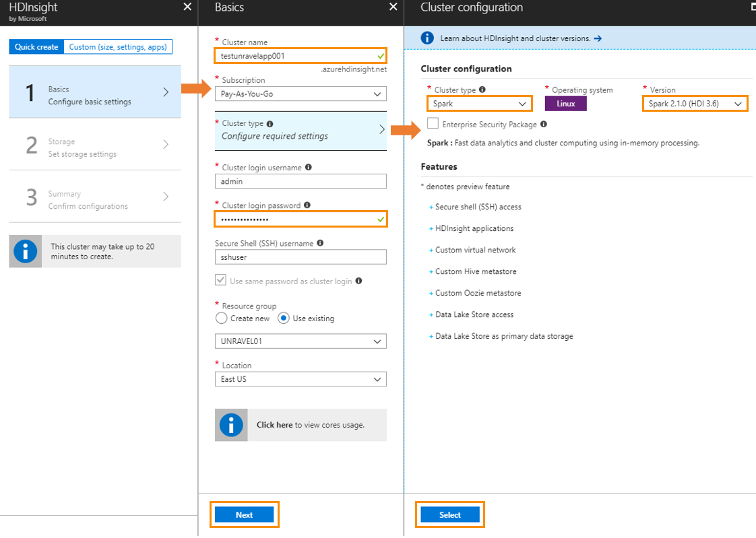The height and width of the screenshot is (538, 756).
Task: Open the Subscription dropdown
Action: (x=301, y=94)
